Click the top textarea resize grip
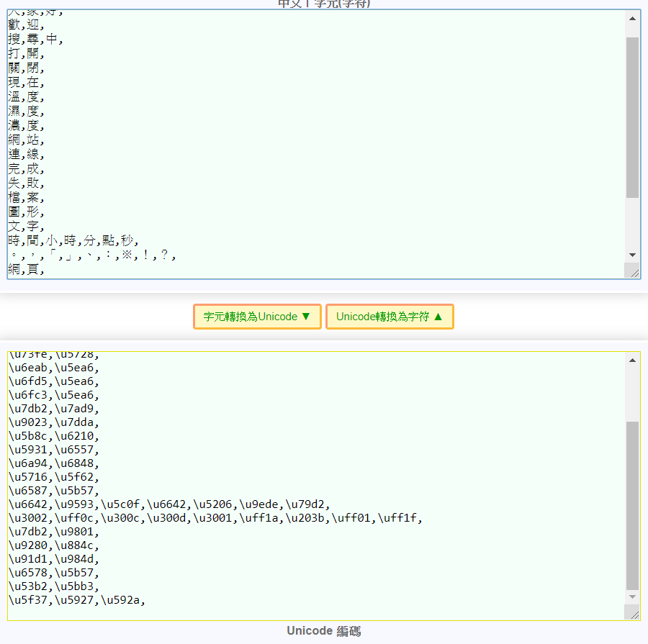The width and height of the screenshot is (648, 644). [632, 271]
